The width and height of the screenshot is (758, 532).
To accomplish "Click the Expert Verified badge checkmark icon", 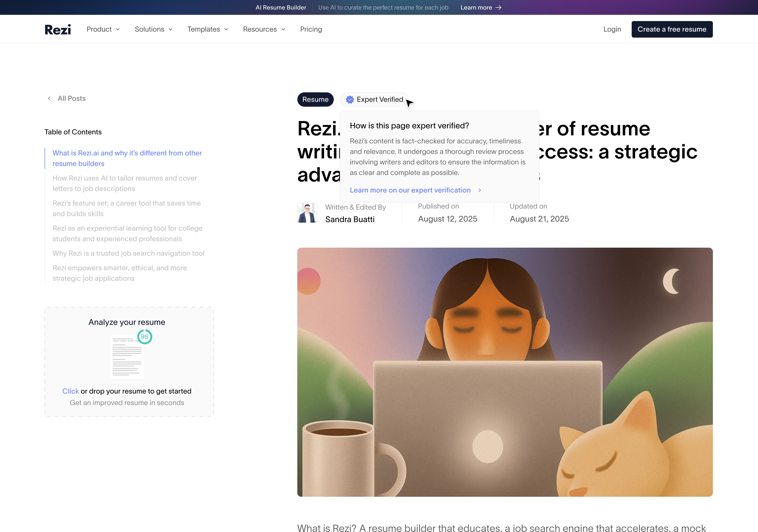I will point(350,99).
